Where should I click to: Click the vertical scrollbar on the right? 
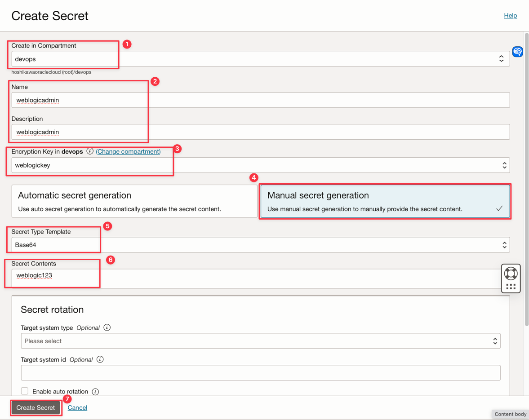527,180
